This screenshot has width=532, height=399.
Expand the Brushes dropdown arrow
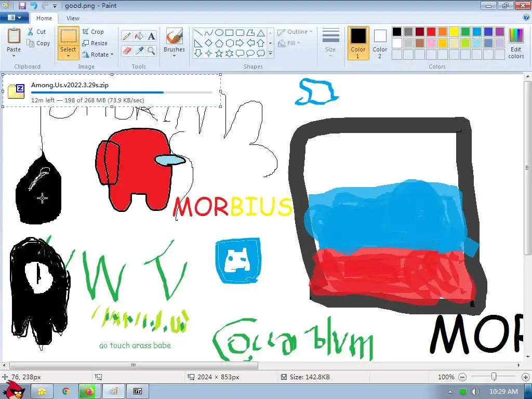(x=174, y=56)
